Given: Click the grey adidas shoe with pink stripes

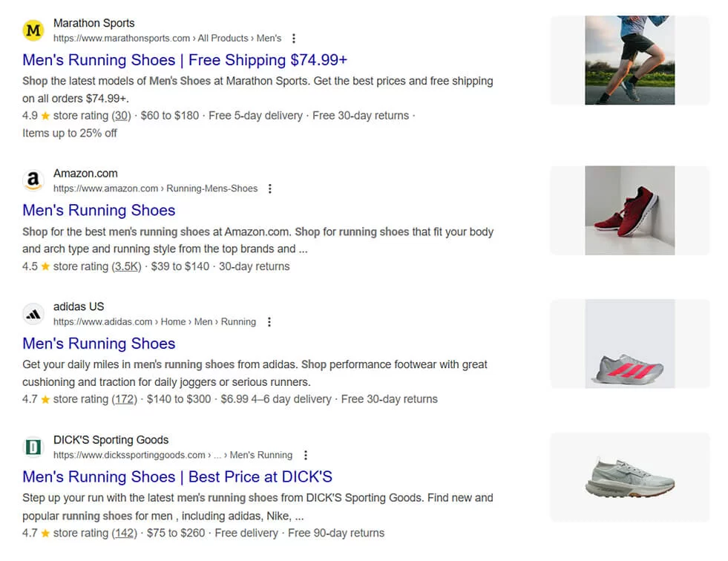Looking at the screenshot, I should [x=629, y=344].
